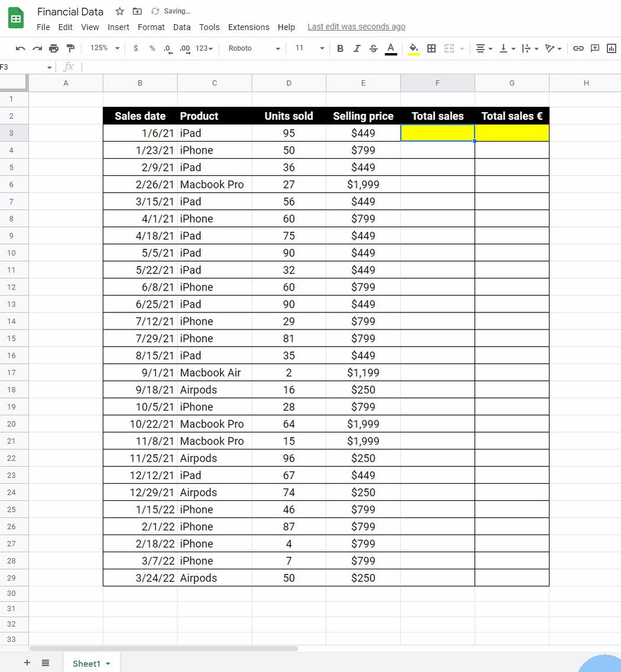Click the '$1,199' price cell
The height and width of the screenshot is (672, 621).
pyautogui.click(x=363, y=373)
